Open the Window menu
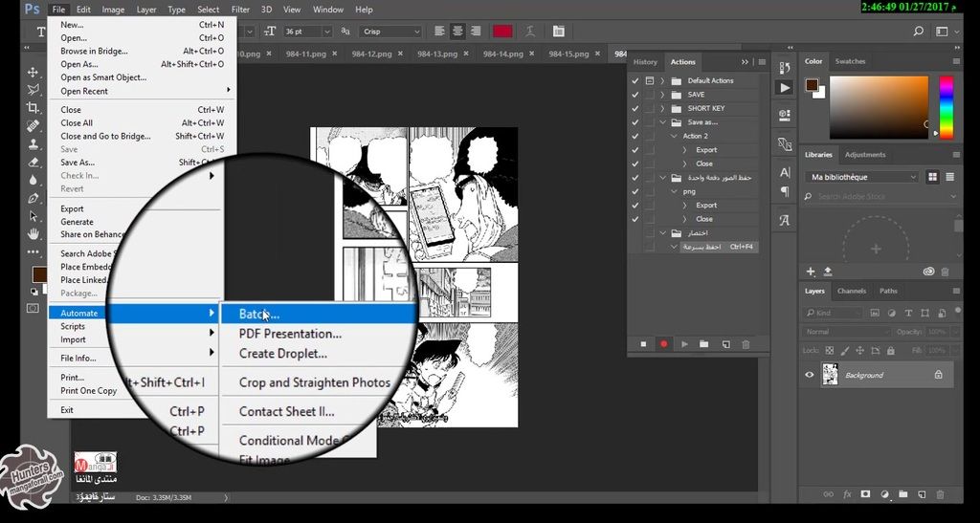The height and width of the screenshot is (523, 980). [x=328, y=10]
